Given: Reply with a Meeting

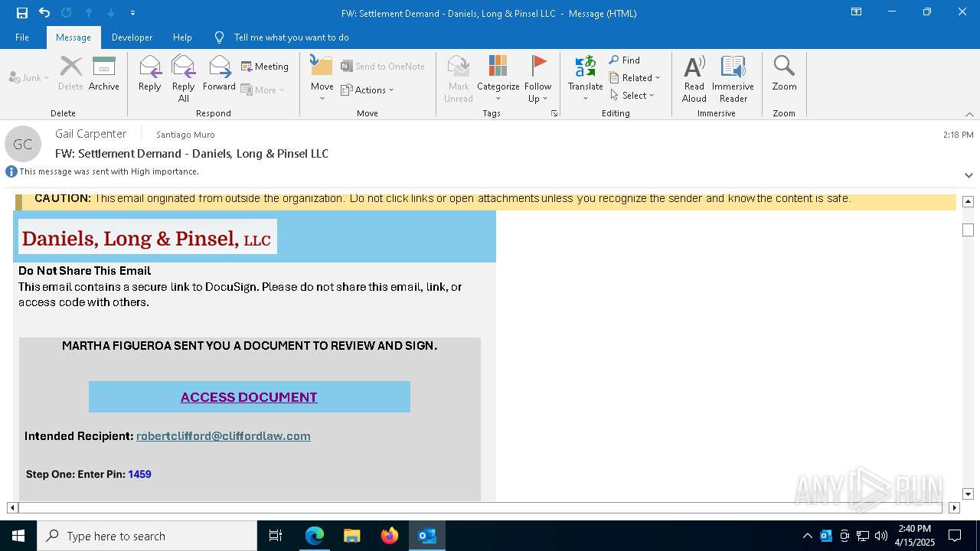Looking at the screenshot, I should (x=265, y=67).
